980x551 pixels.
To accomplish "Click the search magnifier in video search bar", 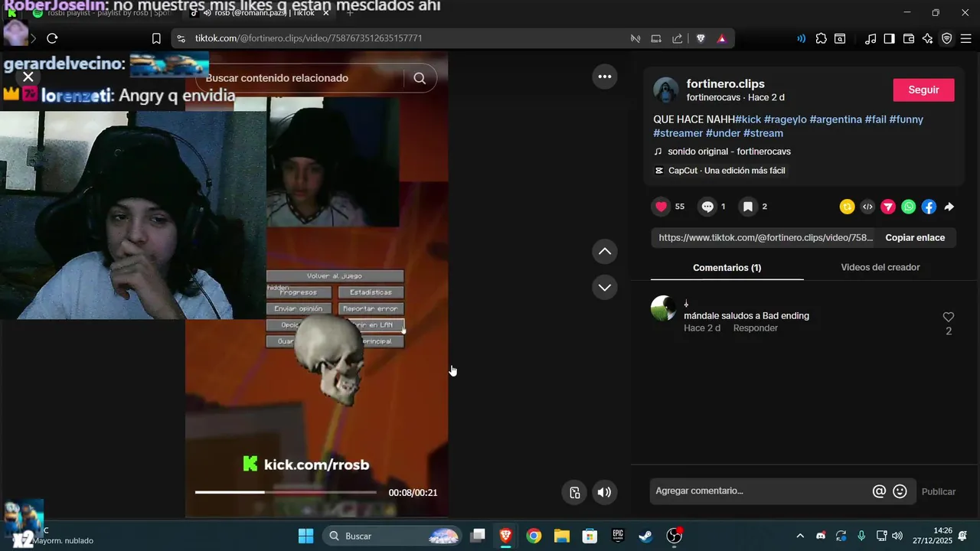I will (420, 78).
